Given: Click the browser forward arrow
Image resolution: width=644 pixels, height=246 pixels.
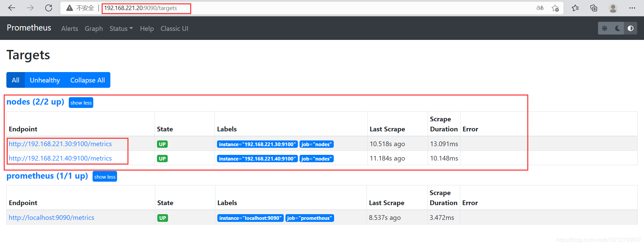Looking at the screenshot, I should (30, 8).
